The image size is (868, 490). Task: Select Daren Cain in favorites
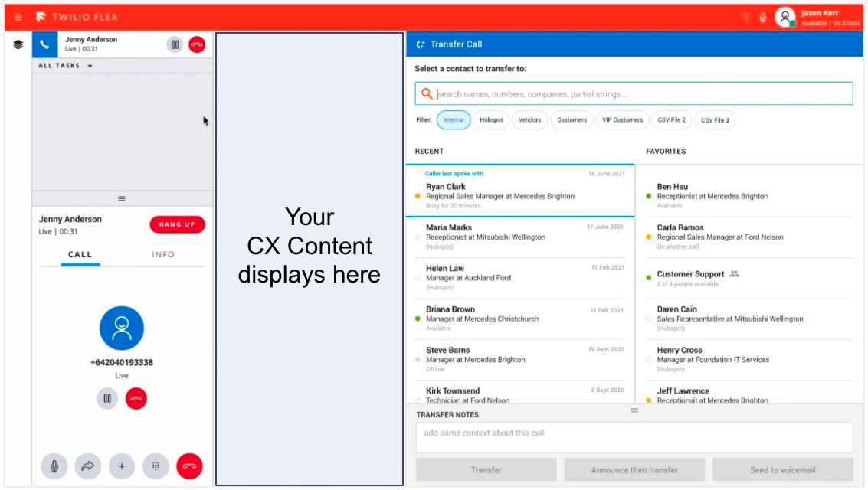point(750,319)
